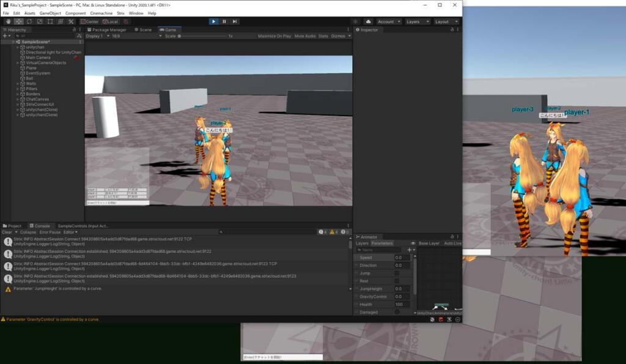Image resolution: width=626 pixels, height=364 pixels.
Task: Open Collab services icon
Action: (355, 21)
